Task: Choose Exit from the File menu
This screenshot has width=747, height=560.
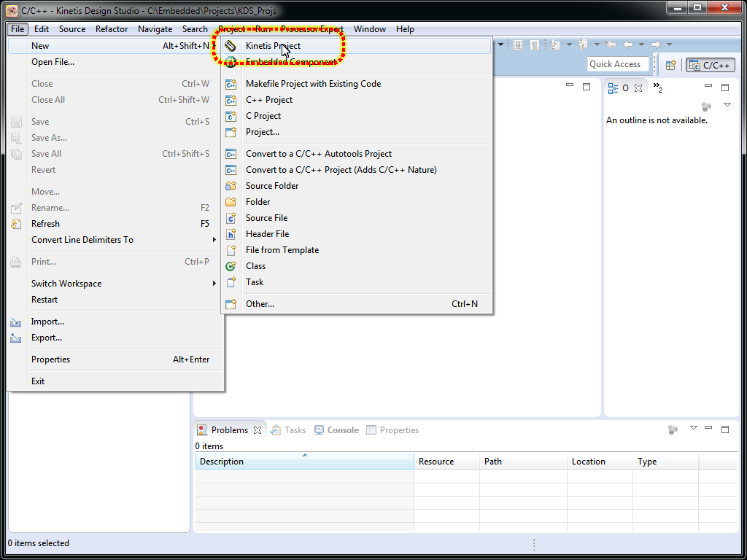Action: pyautogui.click(x=116, y=381)
